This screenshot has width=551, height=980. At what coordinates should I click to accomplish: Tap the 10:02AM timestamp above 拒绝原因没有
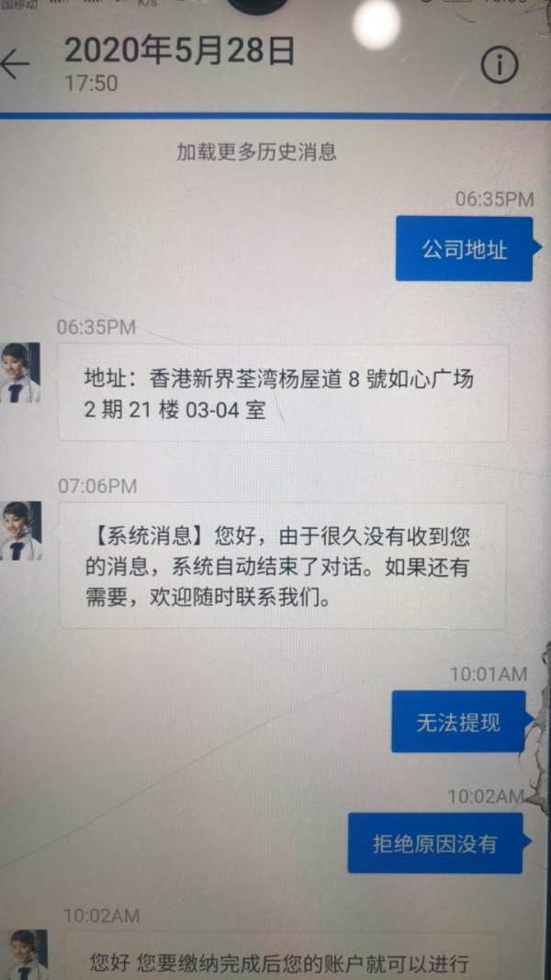[x=486, y=796]
